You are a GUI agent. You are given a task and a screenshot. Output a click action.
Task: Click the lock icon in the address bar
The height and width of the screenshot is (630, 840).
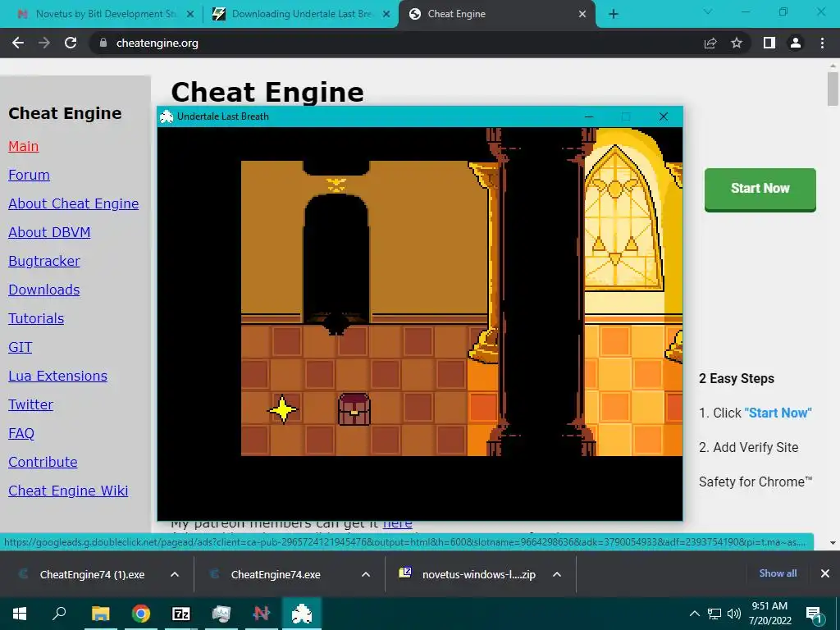pyautogui.click(x=103, y=43)
